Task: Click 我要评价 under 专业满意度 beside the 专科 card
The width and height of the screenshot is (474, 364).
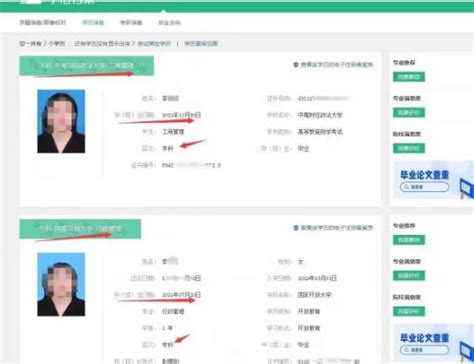Action: click(x=409, y=276)
